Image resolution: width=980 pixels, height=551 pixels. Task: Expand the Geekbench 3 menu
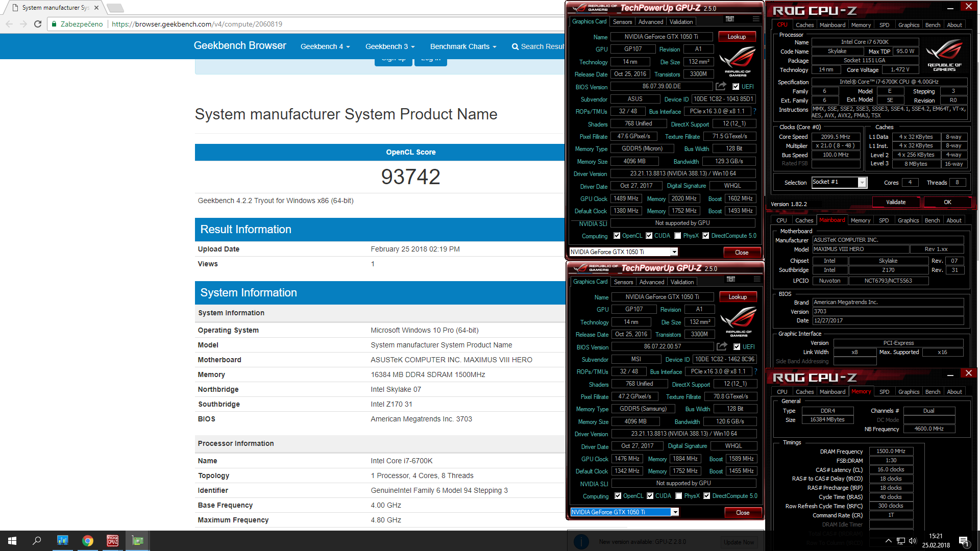tap(390, 46)
